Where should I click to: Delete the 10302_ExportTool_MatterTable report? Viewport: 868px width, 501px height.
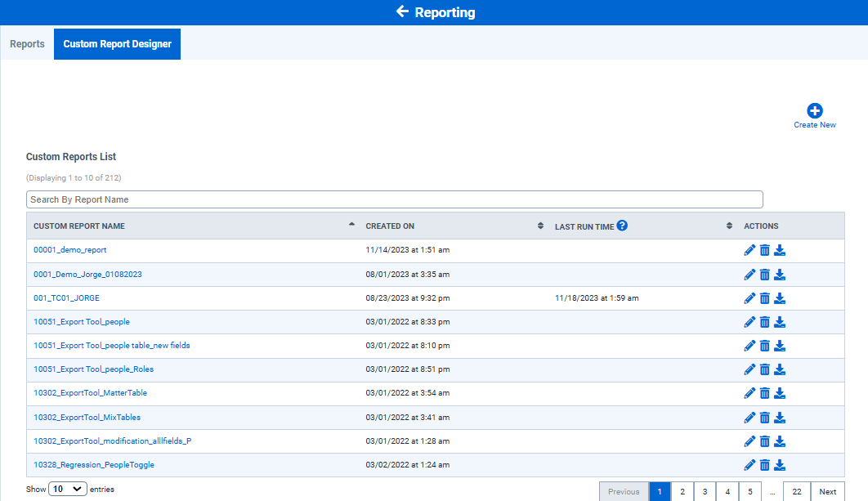click(x=764, y=394)
